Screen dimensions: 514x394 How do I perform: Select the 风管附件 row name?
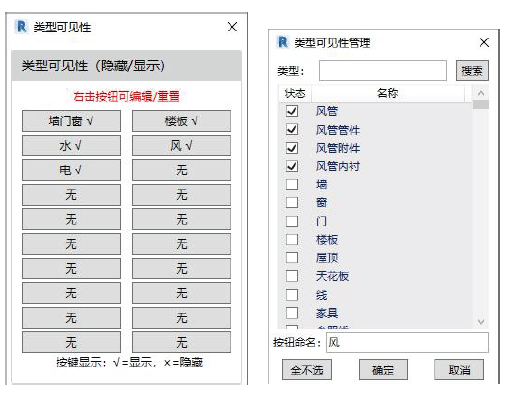coord(338,148)
